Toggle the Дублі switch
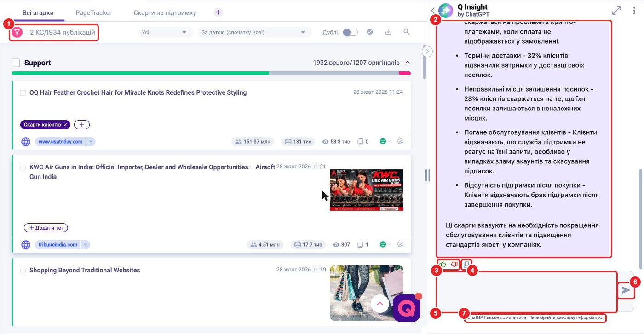The width and height of the screenshot is (644, 334). point(350,32)
